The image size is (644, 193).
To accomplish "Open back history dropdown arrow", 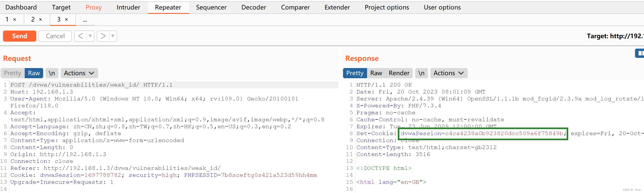I will click(90, 36).
